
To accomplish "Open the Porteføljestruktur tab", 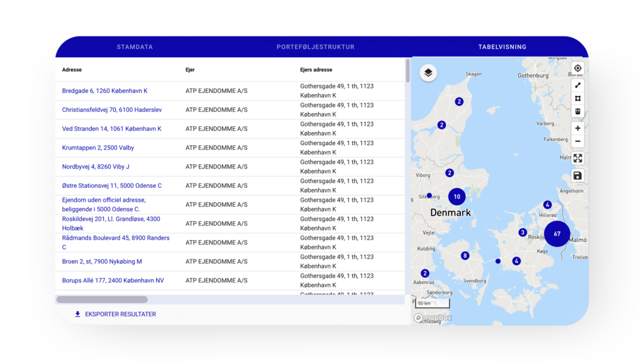I will (x=315, y=47).
